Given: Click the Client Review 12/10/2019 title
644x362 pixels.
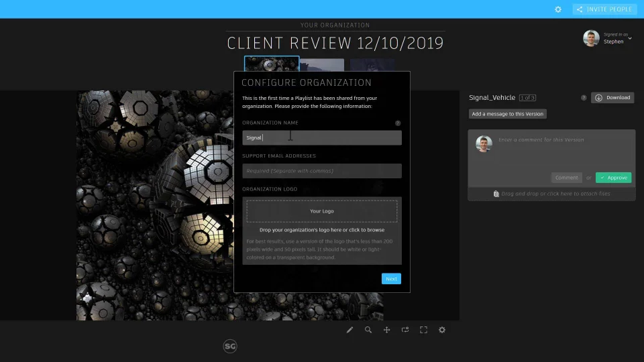Looking at the screenshot, I should pyautogui.click(x=335, y=44).
